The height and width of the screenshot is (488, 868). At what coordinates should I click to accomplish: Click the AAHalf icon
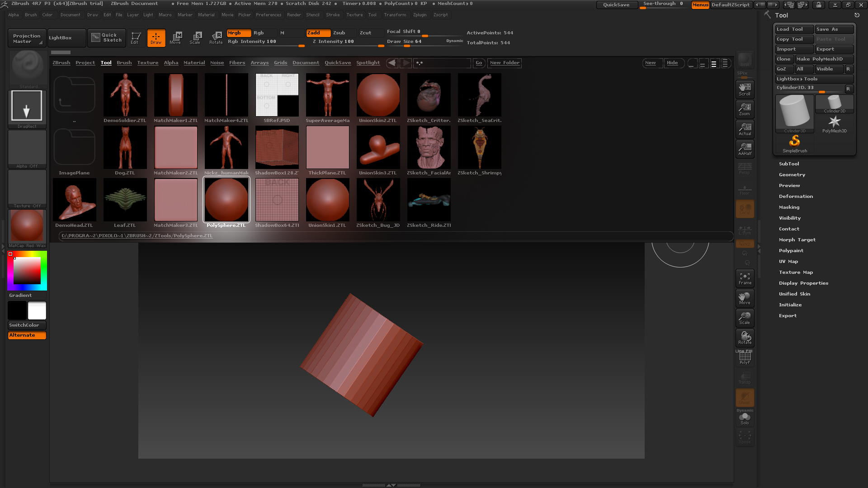coord(745,149)
